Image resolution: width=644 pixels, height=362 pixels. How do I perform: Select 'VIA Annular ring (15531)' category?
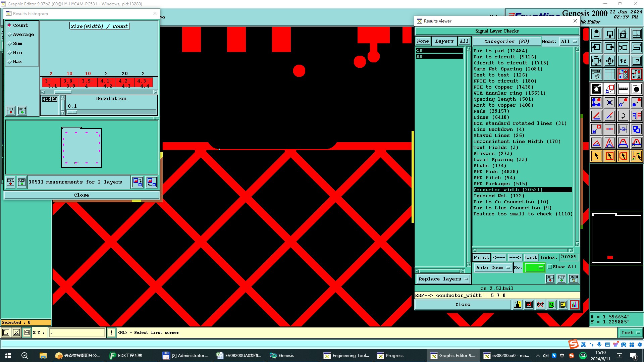coord(509,93)
